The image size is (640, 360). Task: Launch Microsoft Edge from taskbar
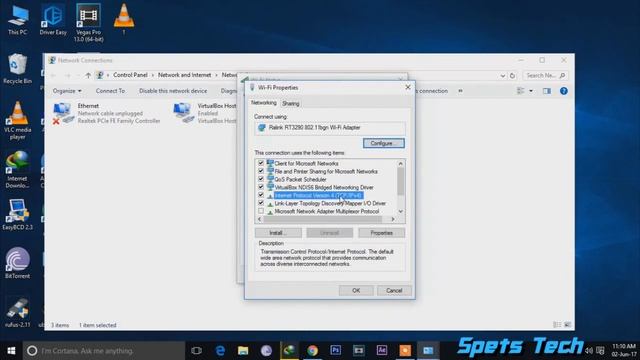[220, 351]
